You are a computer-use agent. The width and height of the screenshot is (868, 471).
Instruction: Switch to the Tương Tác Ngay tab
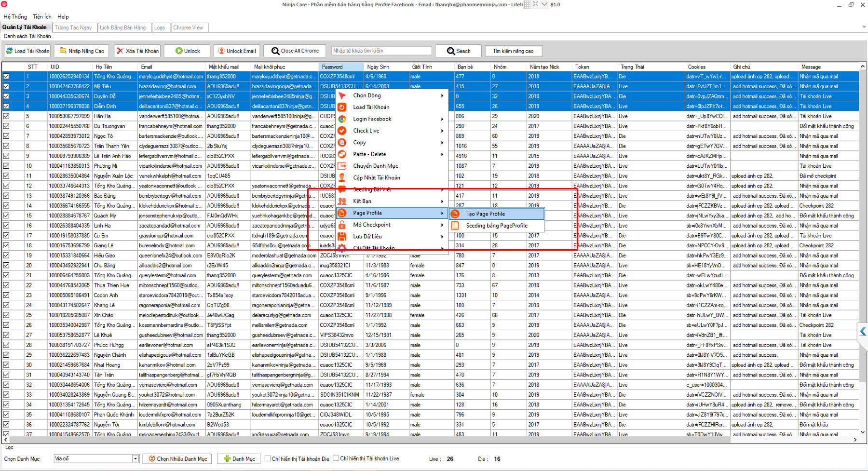(74, 27)
